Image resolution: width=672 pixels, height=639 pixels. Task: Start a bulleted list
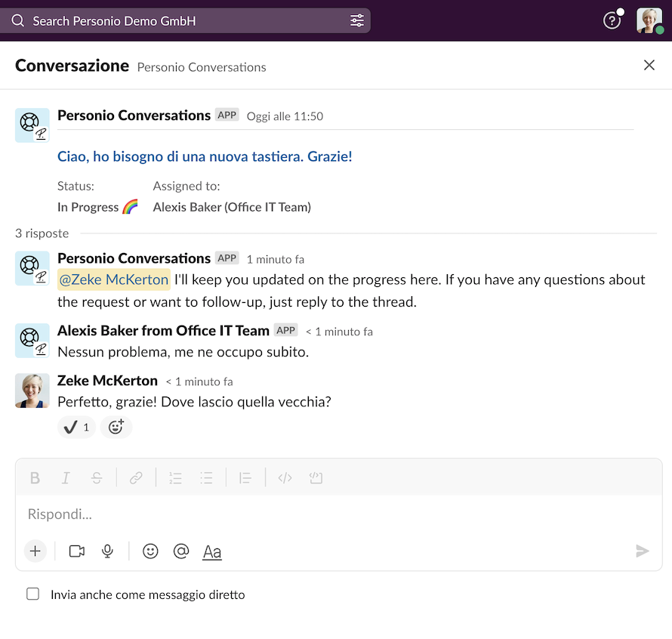coord(206,478)
